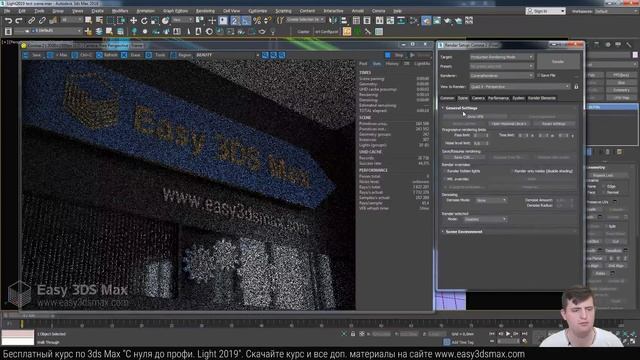Click the selection lock icon in the status bar

353,334
